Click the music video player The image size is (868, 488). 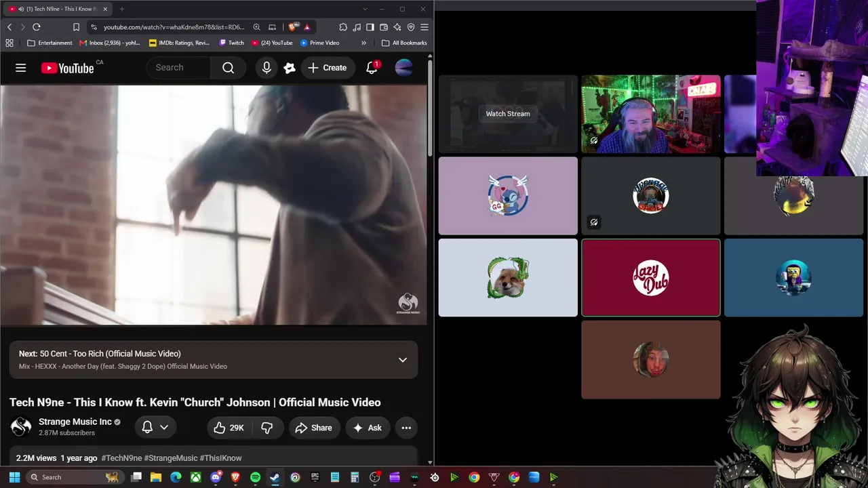click(214, 205)
